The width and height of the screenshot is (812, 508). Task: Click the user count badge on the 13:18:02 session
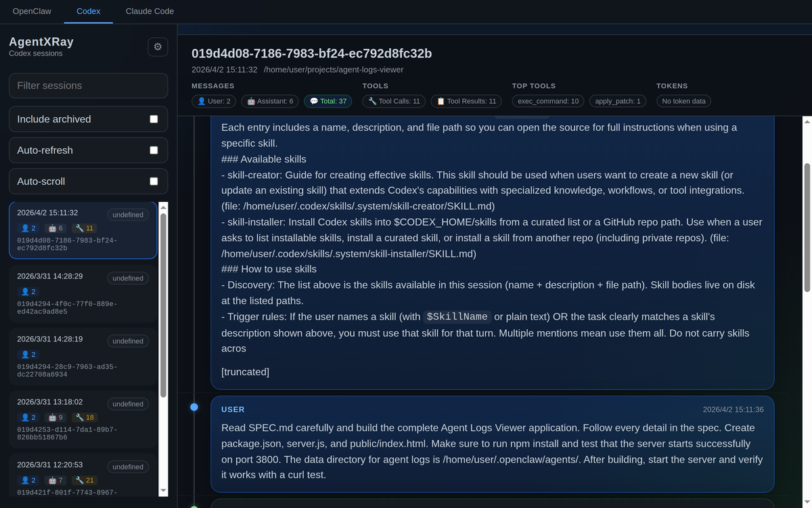click(x=28, y=417)
